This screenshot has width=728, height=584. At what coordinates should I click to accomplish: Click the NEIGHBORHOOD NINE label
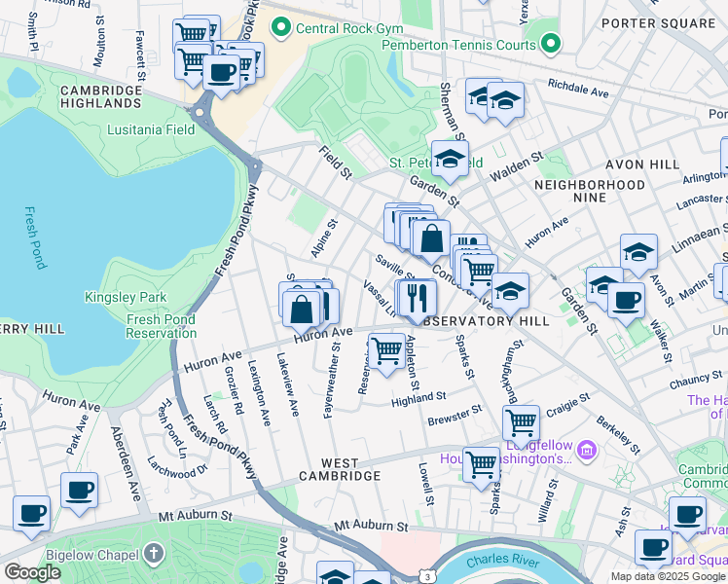pyautogui.click(x=590, y=192)
